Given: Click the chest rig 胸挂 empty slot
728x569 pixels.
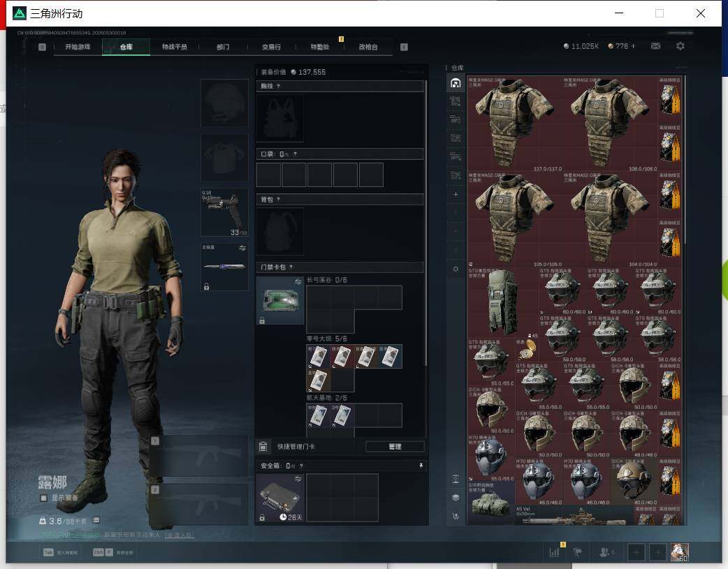Looking at the screenshot, I should (x=280, y=118).
